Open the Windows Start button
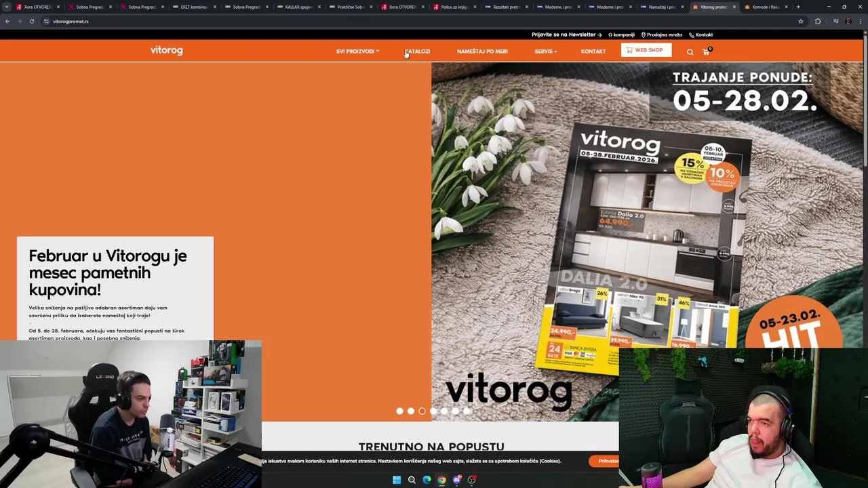868x488 pixels. click(x=397, y=480)
